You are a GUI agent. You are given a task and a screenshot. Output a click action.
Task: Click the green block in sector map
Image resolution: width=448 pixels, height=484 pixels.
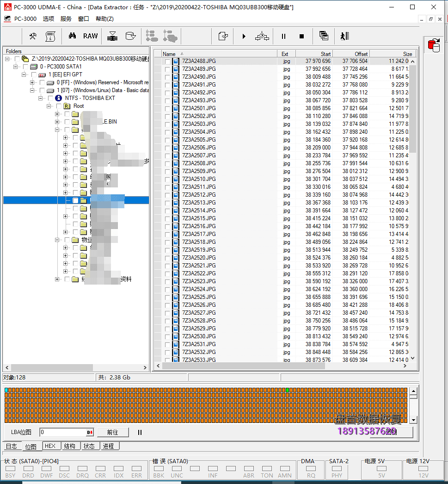tap(288, 390)
